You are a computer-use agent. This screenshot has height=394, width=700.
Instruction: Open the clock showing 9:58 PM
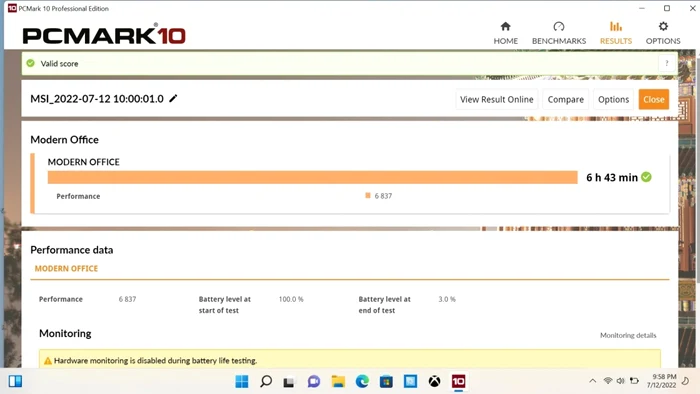click(662, 381)
